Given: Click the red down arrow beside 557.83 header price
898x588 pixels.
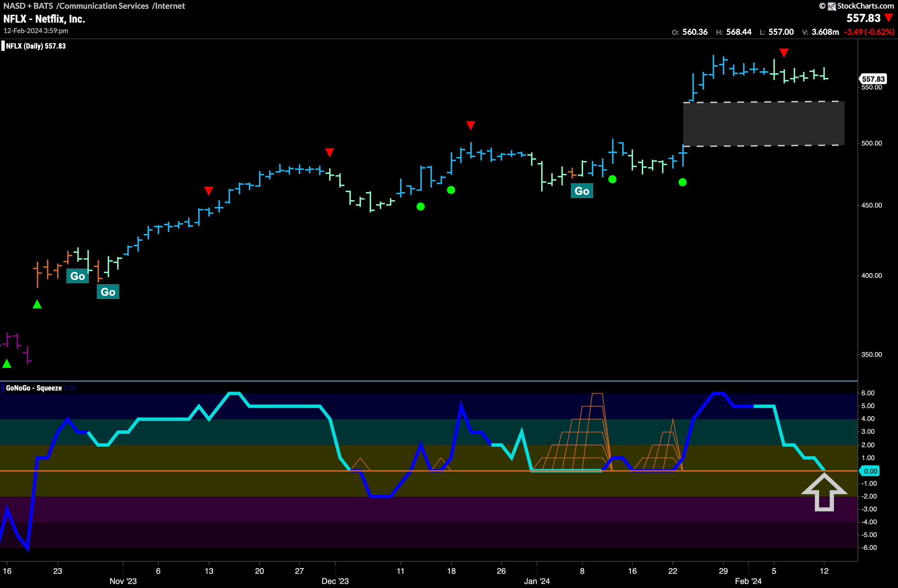Looking at the screenshot, I should click(x=889, y=18).
